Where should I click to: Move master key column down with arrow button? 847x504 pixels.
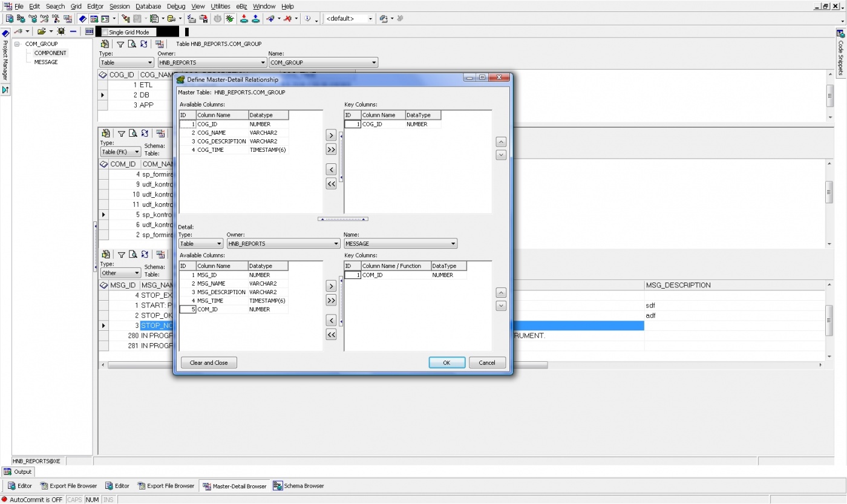coord(500,155)
